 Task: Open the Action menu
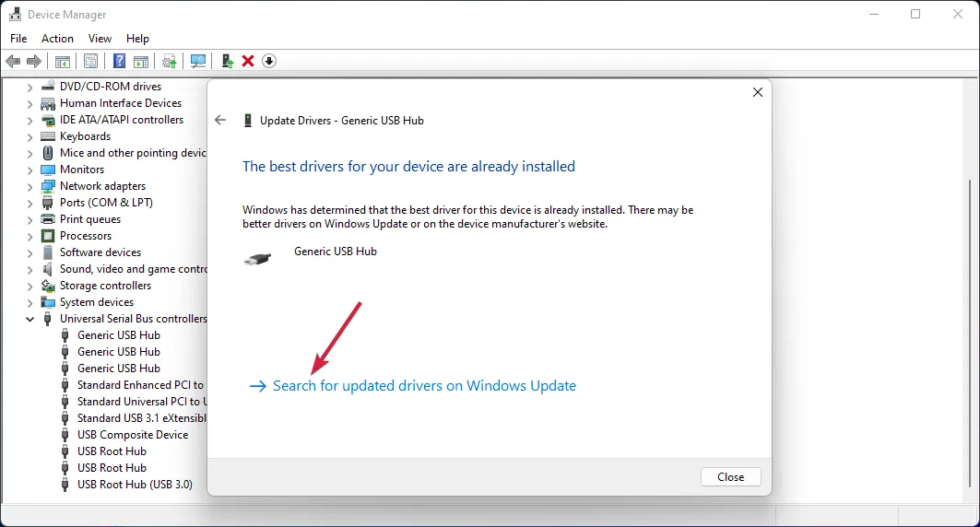coord(57,39)
